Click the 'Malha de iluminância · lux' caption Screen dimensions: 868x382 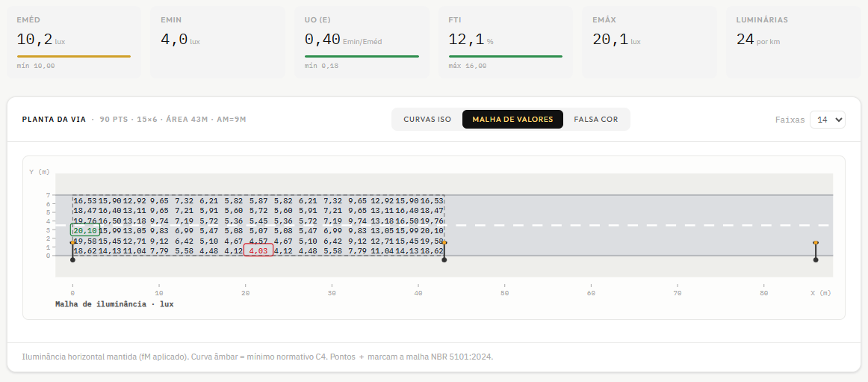(114, 304)
